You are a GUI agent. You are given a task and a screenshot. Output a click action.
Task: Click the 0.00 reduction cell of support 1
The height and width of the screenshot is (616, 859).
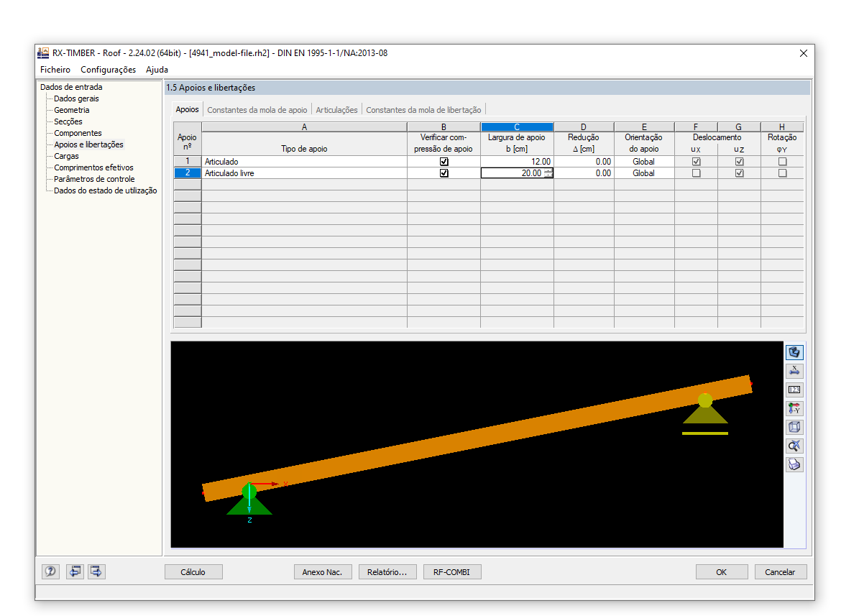pos(584,162)
